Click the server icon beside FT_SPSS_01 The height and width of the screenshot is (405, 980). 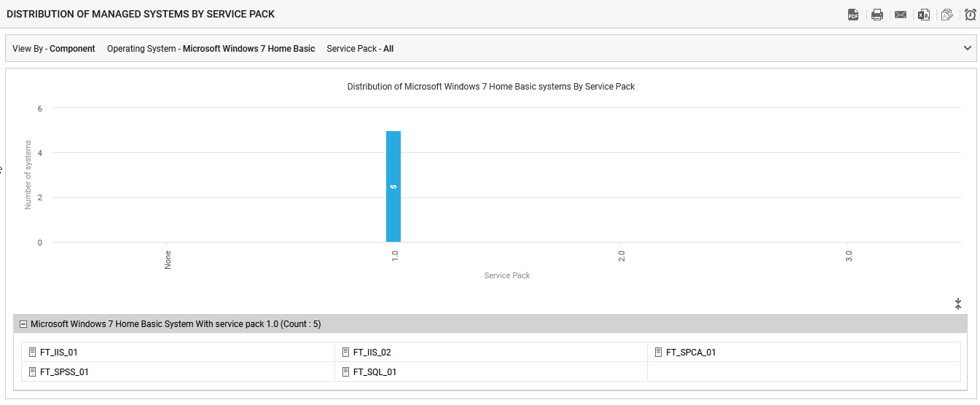click(x=32, y=372)
